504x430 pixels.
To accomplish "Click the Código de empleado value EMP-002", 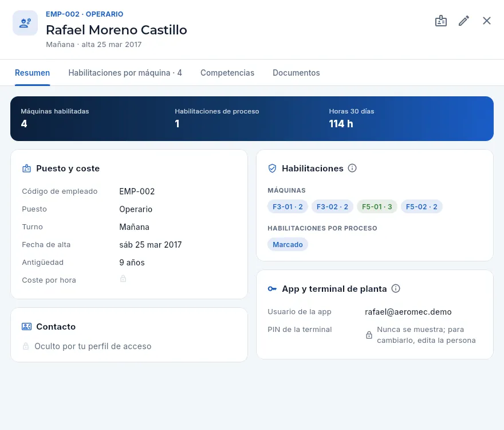I will pos(137,191).
